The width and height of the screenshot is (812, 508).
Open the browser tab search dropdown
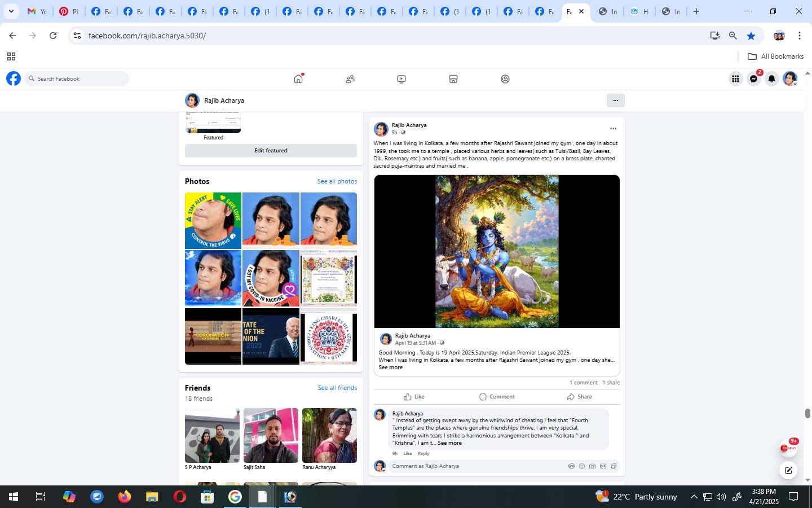(x=11, y=11)
